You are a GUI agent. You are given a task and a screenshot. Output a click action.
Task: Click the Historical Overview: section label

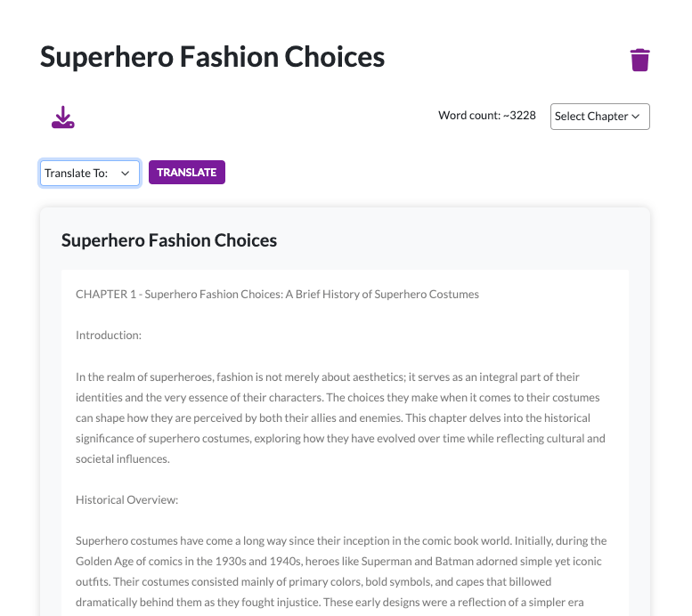click(126, 500)
